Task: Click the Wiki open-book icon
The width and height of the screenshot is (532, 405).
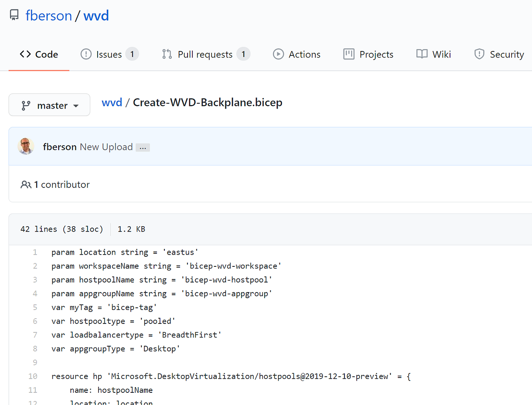Action: pos(422,54)
